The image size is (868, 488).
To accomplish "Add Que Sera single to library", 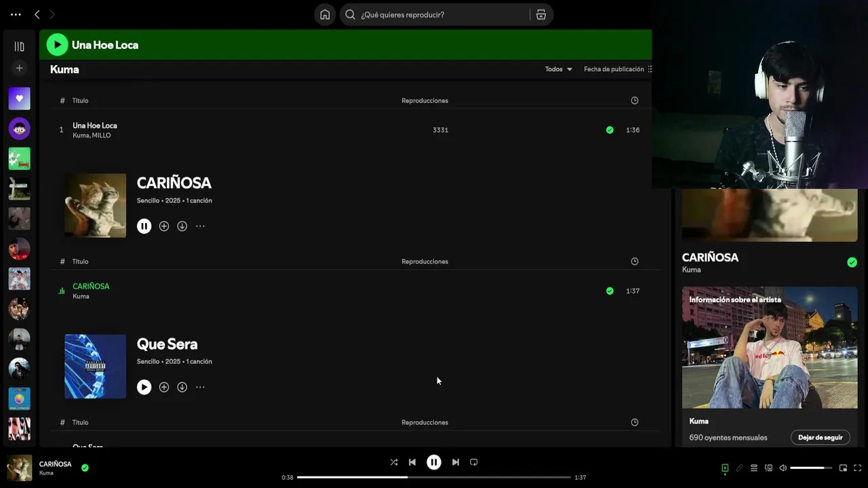I will (x=164, y=387).
